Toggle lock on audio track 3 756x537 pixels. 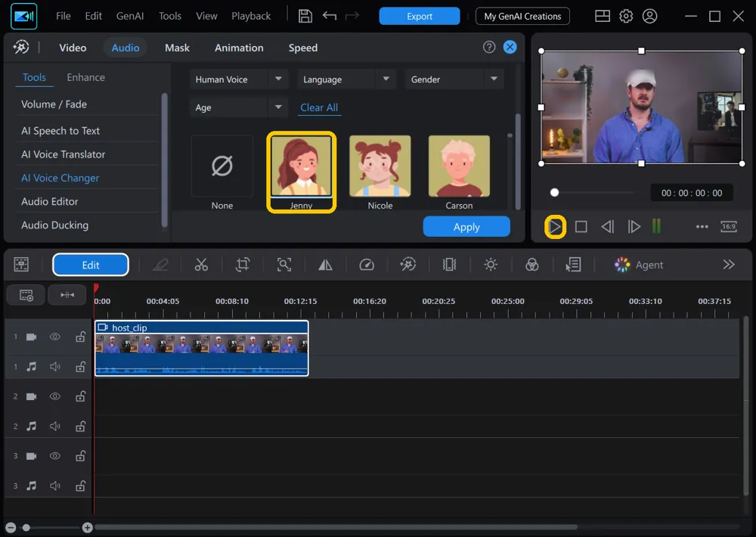tap(81, 486)
